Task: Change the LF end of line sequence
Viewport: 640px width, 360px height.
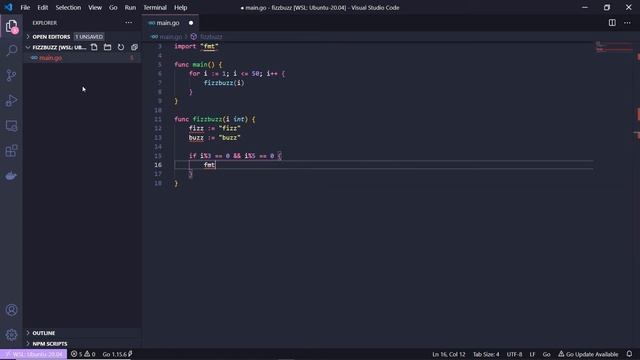Action: (532, 354)
